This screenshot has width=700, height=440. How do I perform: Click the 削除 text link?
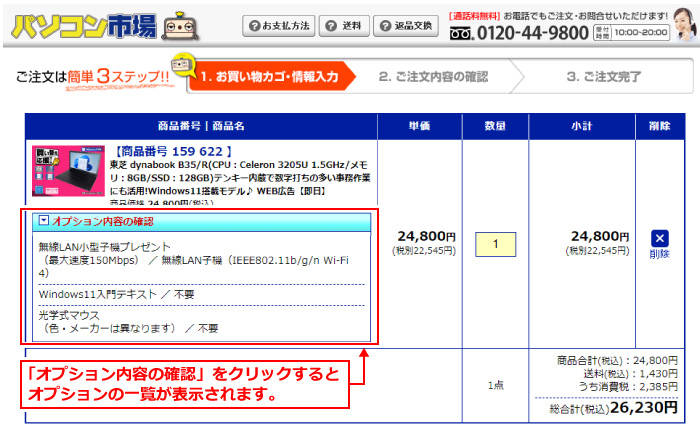click(x=659, y=254)
